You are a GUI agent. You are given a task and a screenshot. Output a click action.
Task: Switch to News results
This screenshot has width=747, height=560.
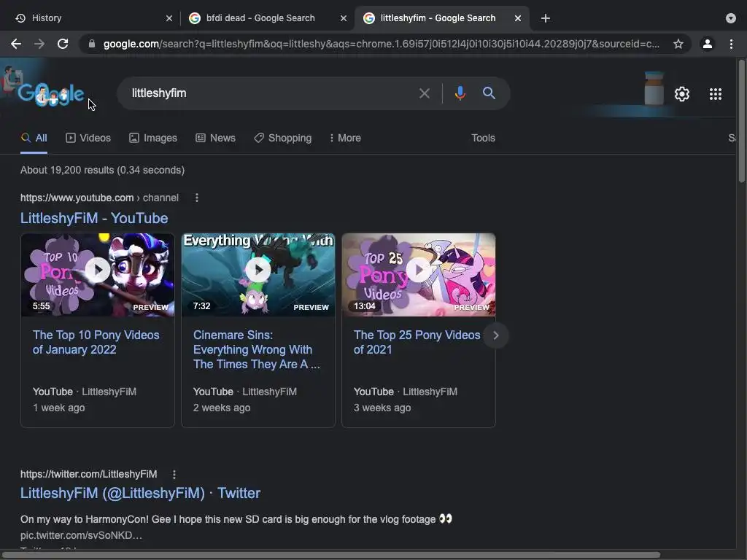(x=215, y=138)
